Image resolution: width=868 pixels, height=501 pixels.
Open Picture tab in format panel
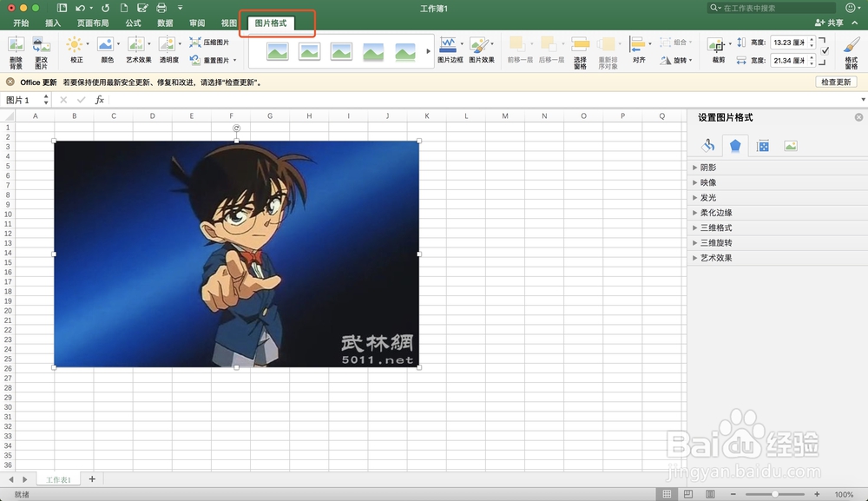791,146
